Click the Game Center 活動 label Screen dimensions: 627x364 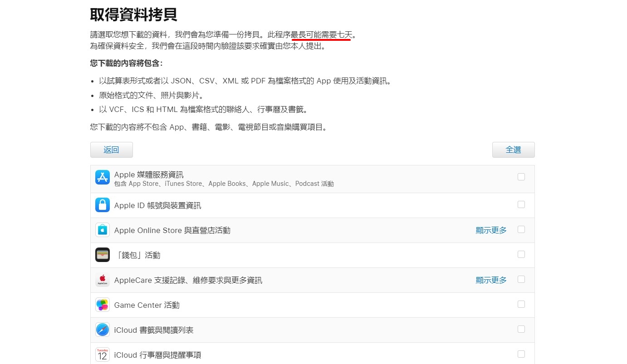tap(147, 305)
